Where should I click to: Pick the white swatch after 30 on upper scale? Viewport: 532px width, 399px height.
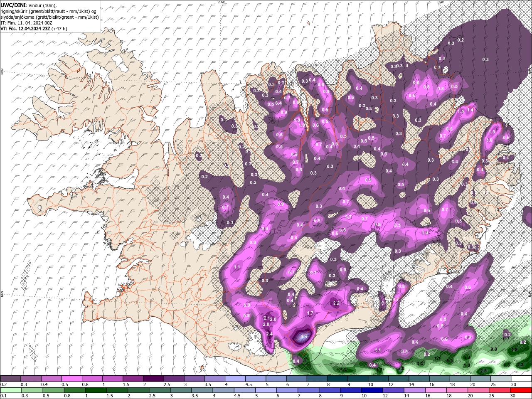point(522,379)
